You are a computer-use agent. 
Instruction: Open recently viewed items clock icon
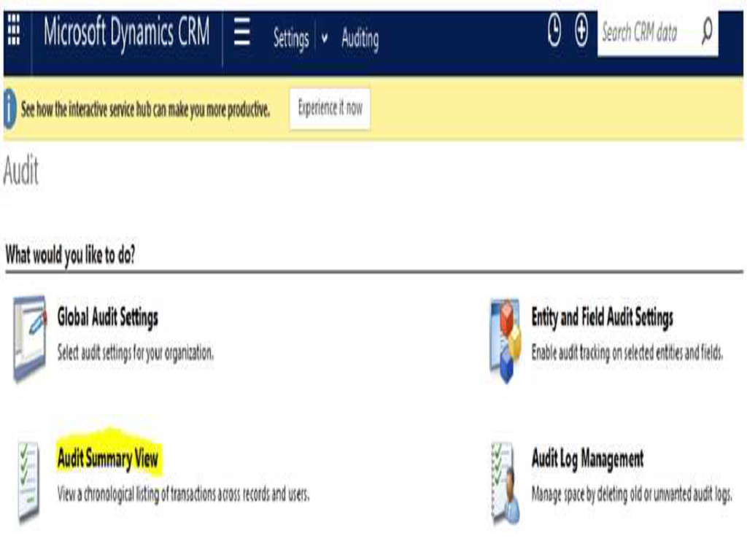pyautogui.click(x=554, y=31)
